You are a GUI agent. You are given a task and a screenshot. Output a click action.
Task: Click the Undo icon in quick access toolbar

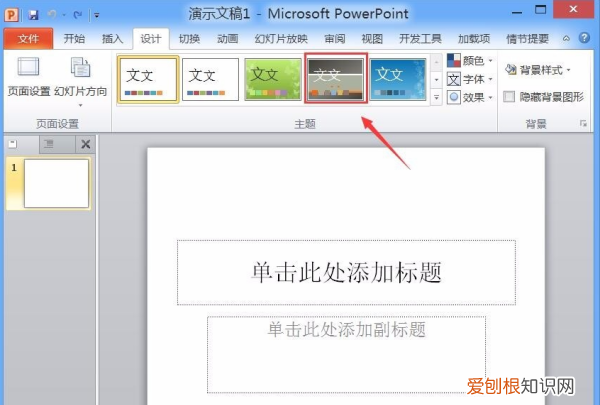click(x=52, y=15)
